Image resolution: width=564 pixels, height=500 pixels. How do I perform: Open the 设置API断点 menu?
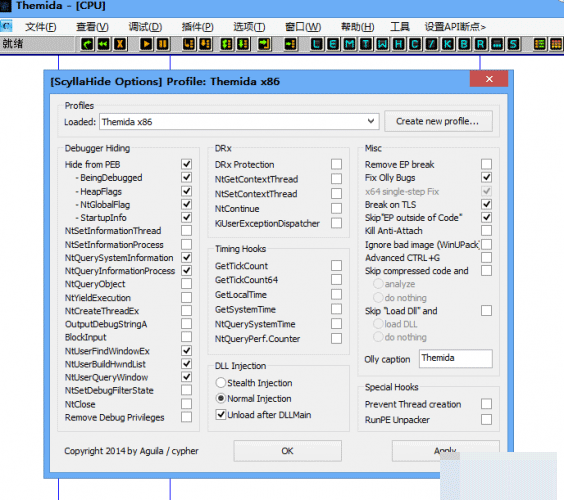click(x=455, y=27)
